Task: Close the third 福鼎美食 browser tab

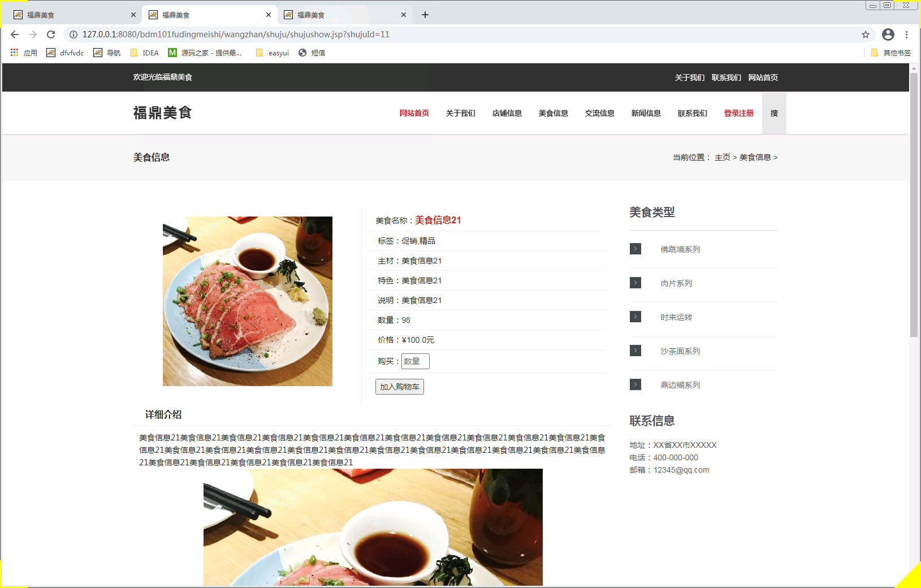Action: pos(404,15)
